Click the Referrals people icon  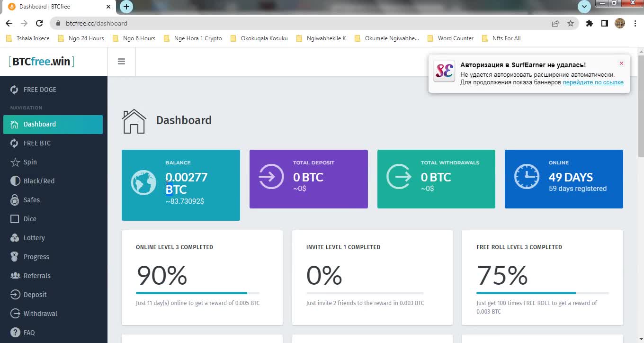[15, 276]
